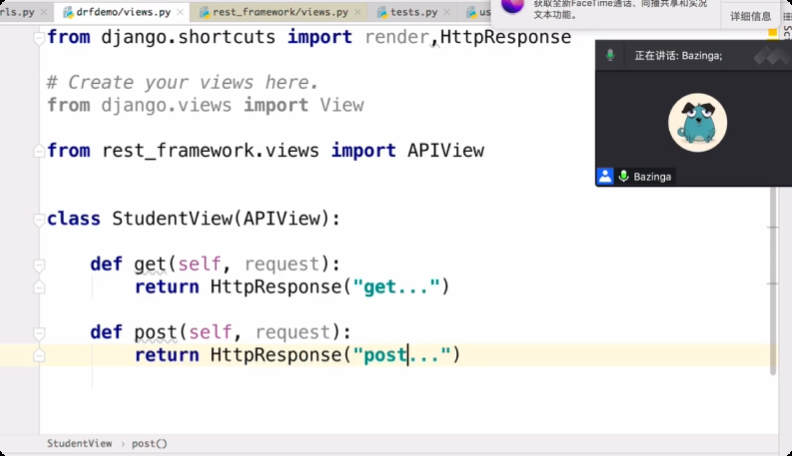Click the tests.py tab file icon
792x456 pixels.
point(382,13)
